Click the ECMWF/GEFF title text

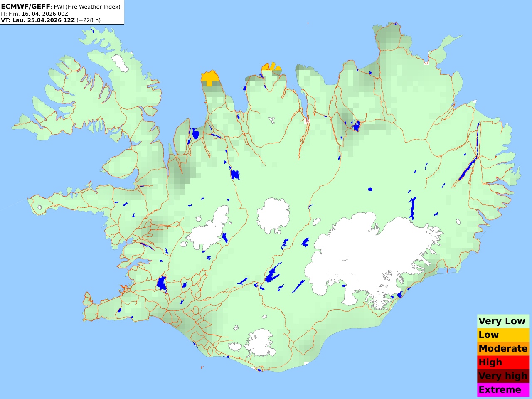[26, 7]
